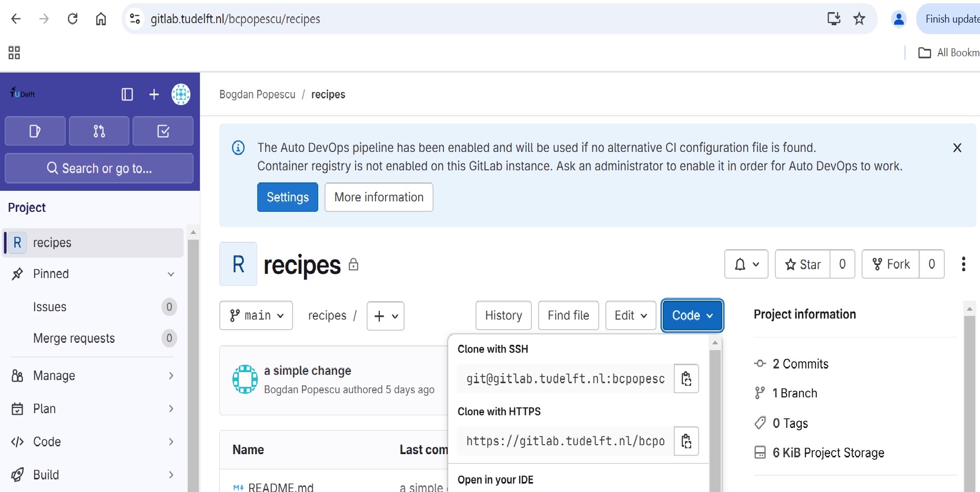The width and height of the screenshot is (980, 492).
Task: View the forks count
Action: click(932, 264)
